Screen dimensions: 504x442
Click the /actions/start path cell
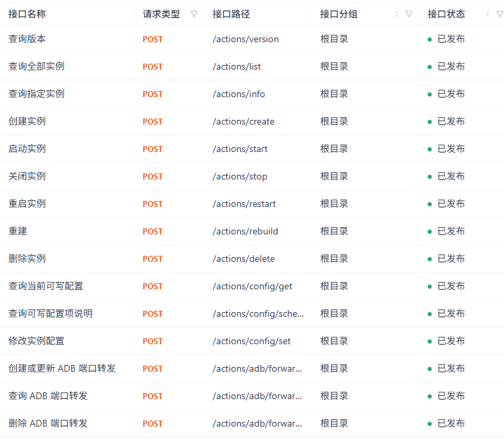[240, 149]
